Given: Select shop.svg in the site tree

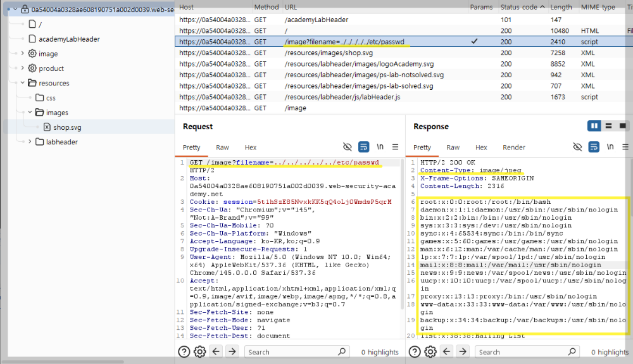Looking at the screenshot, I should (68, 127).
